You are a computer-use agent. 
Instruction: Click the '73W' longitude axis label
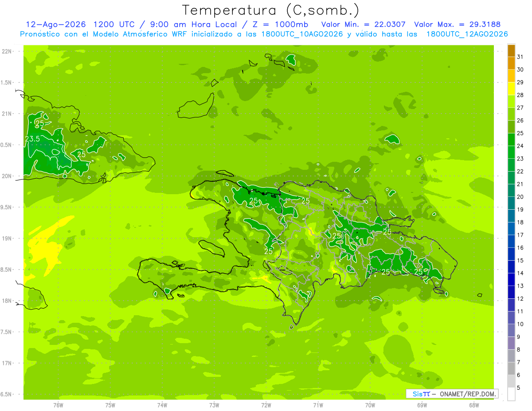point(214,405)
